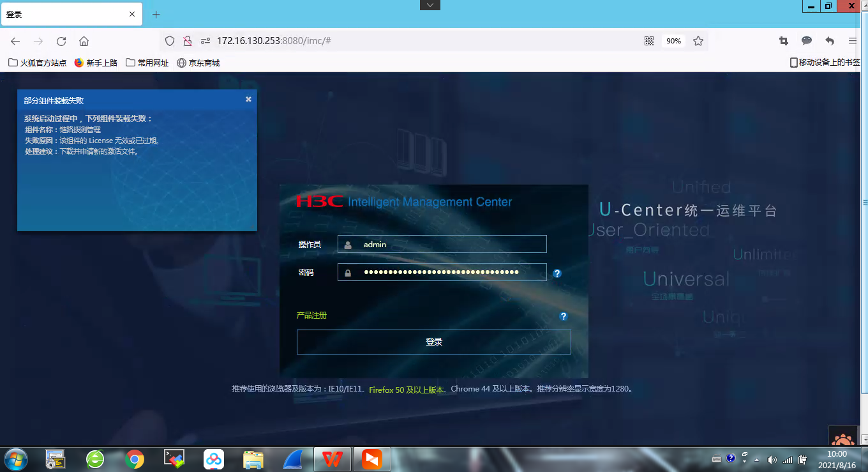Open a new browser tab
This screenshot has height=472, width=868.
[156, 14]
